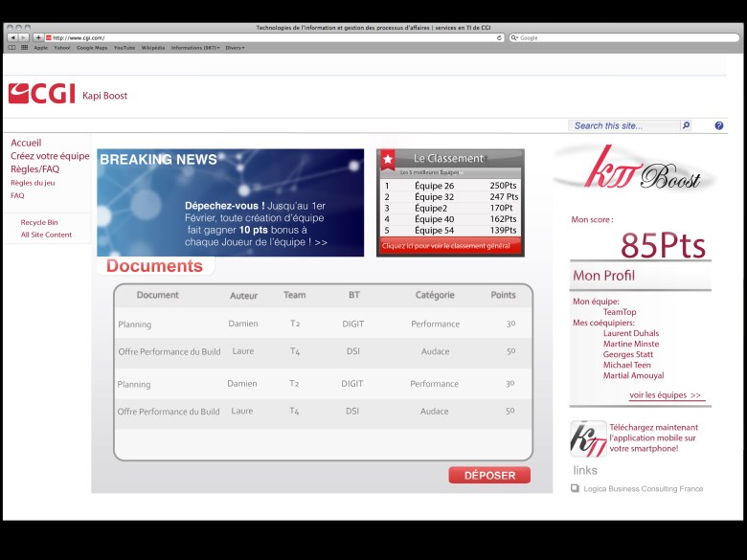
Task: Click the Logica Business Consulting link icon
Action: point(575,488)
